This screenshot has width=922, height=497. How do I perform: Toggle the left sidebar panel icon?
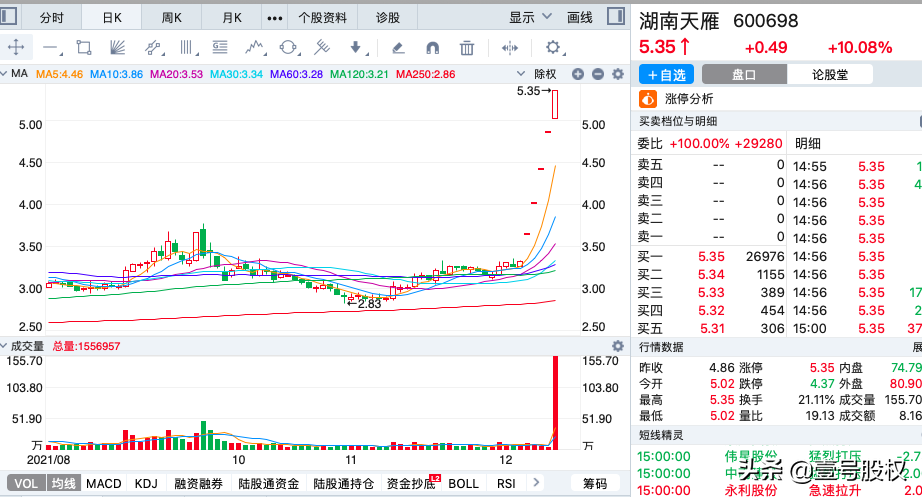[8, 16]
